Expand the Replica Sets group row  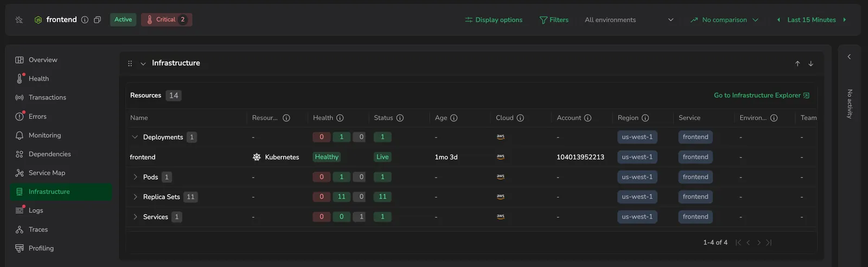coord(135,197)
